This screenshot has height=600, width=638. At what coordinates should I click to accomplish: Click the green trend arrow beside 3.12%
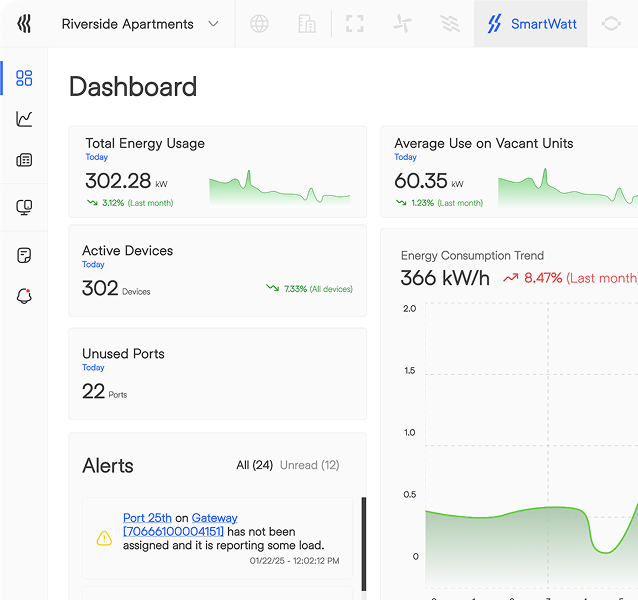pyautogui.click(x=92, y=202)
